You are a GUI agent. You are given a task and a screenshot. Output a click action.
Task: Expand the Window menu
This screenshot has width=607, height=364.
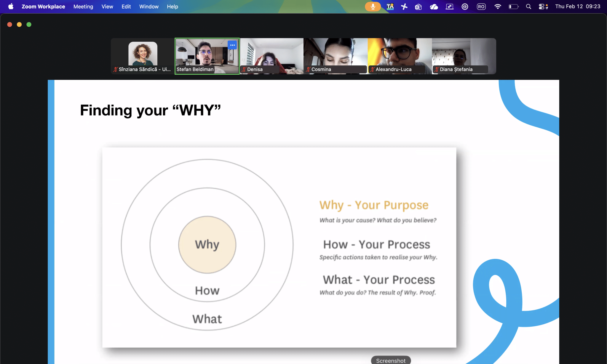point(149,7)
